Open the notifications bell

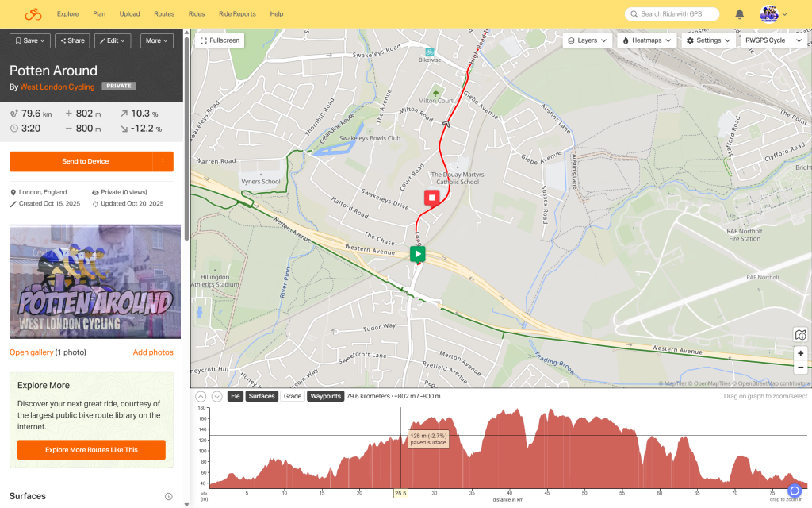pos(739,14)
